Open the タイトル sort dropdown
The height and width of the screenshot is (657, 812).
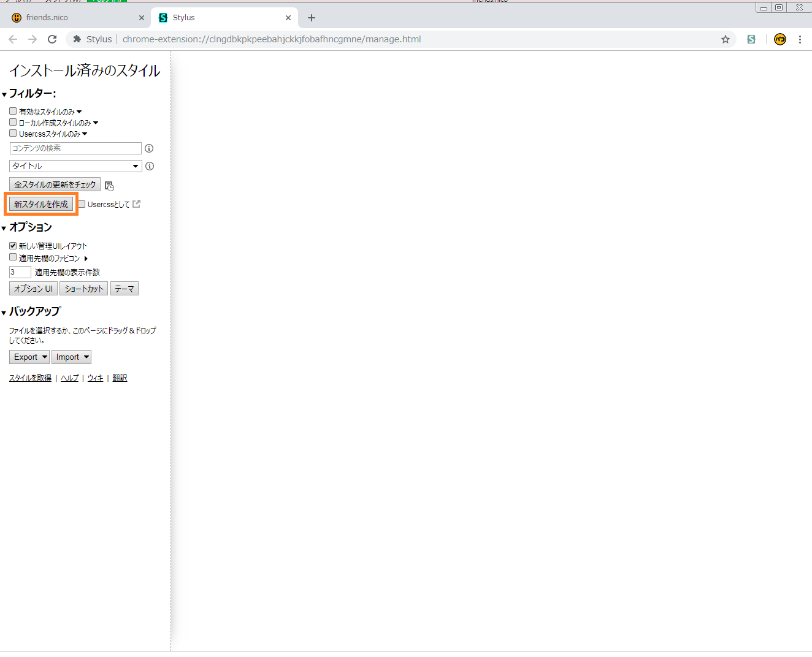click(x=75, y=166)
